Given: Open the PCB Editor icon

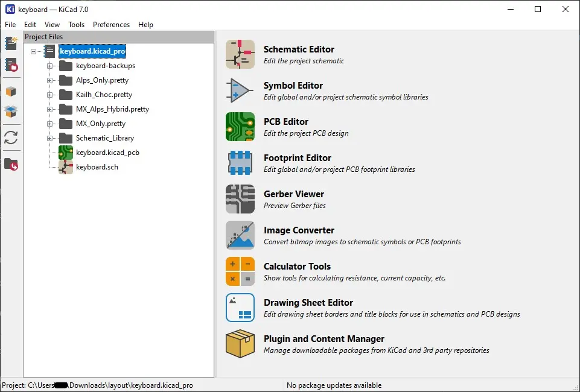Looking at the screenshot, I should (x=240, y=127).
